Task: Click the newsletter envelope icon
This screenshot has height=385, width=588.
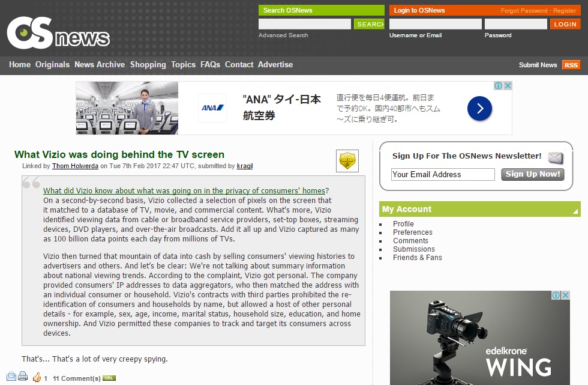Action: click(556, 158)
